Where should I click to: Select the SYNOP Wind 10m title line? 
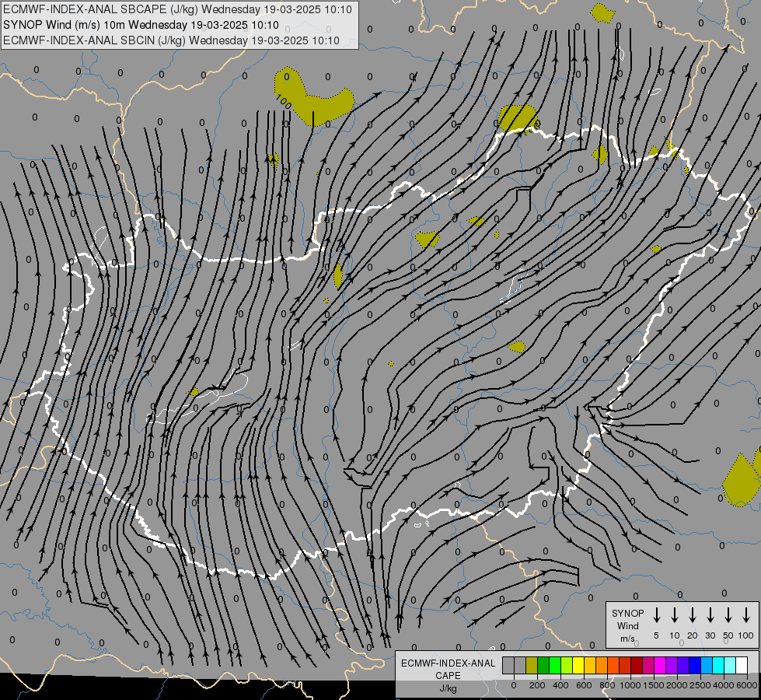[141, 25]
